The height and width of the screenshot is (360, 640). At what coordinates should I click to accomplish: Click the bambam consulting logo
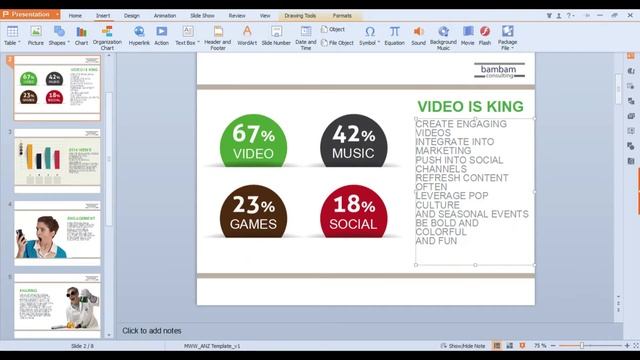pos(499,70)
